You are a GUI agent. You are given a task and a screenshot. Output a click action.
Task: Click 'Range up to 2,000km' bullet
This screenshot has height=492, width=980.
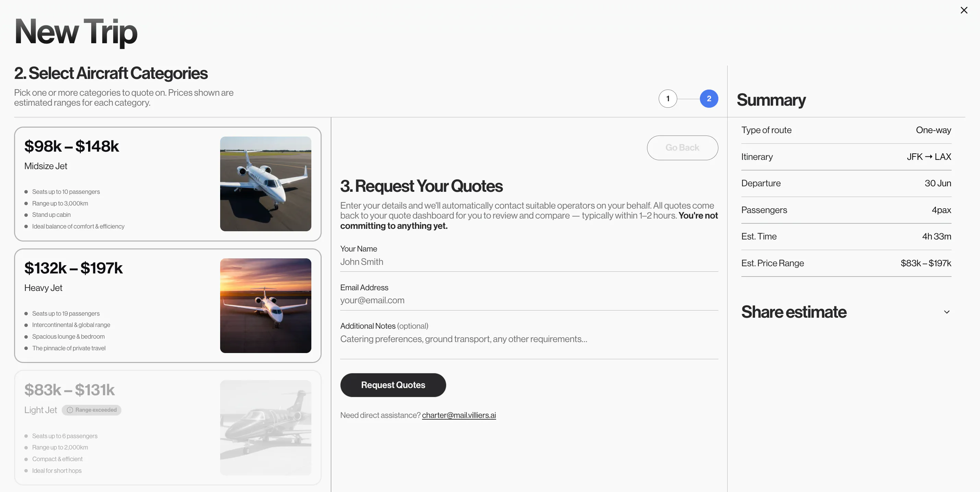(x=60, y=447)
